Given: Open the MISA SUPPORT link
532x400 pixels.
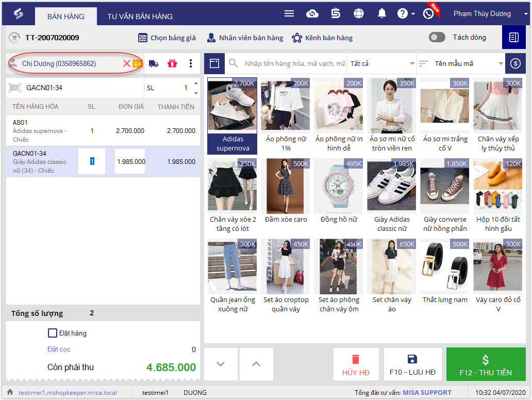Looking at the screenshot, I should 427,393.
